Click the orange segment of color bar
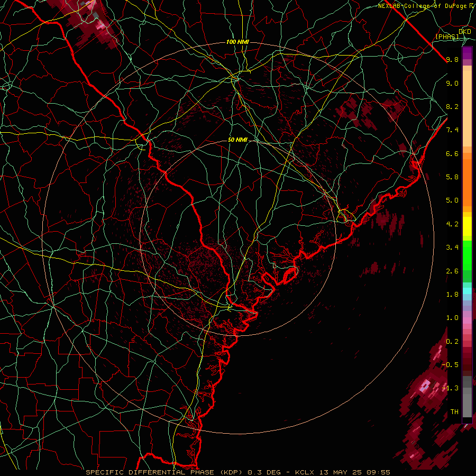The height and width of the screenshot is (476, 476). 467,182
